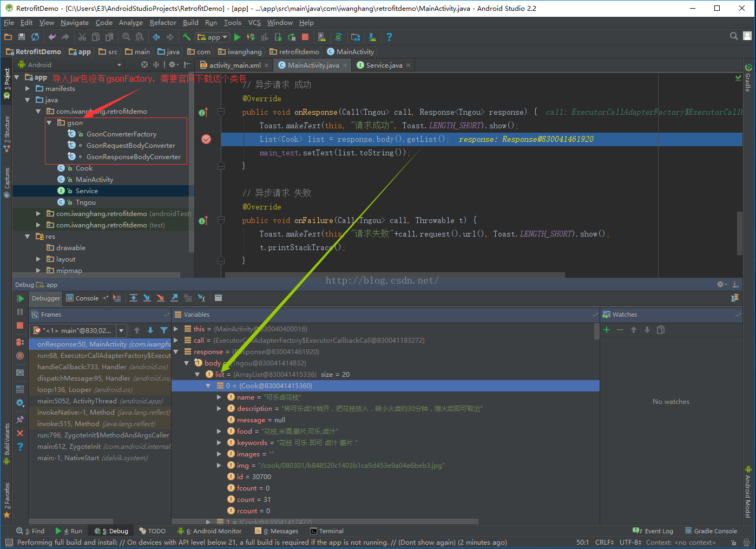Screen dimensions: 756x549
Task: Open the AVD Manager phone icon
Action: [x=321, y=37]
